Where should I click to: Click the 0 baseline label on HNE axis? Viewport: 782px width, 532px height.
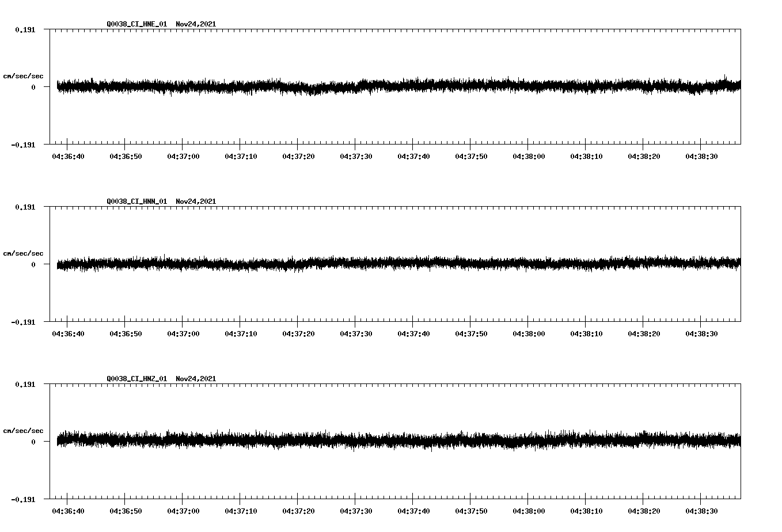tap(33, 88)
